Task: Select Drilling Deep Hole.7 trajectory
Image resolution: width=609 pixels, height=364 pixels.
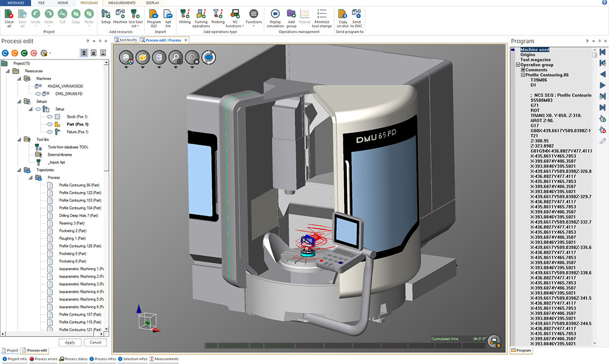Action: 78,216
